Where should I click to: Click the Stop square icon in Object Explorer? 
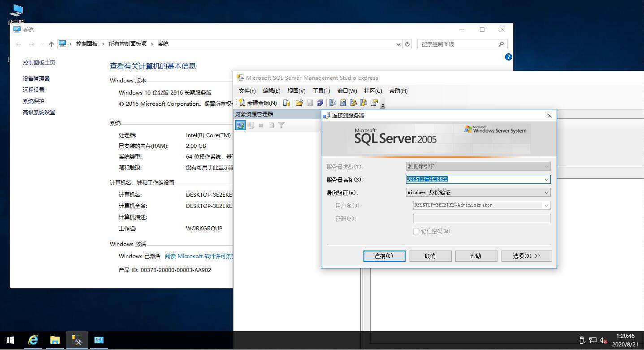(x=261, y=125)
